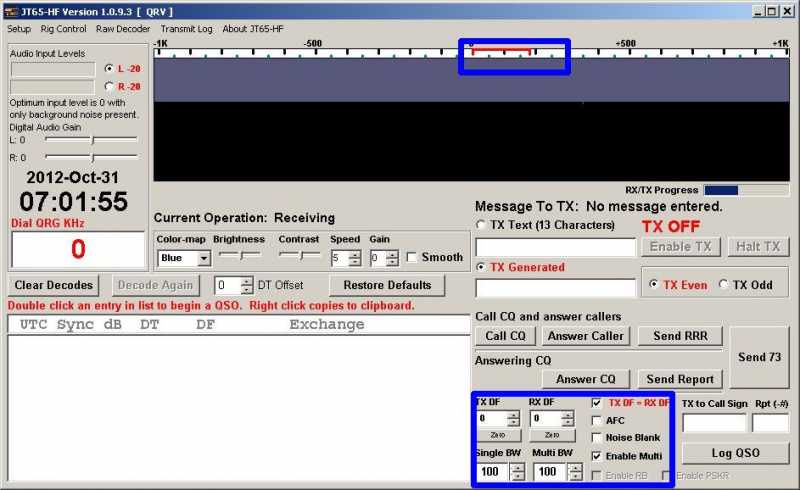Click the Halt TX button
This screenshot has width=800, height=490.
tap(758, 247)
